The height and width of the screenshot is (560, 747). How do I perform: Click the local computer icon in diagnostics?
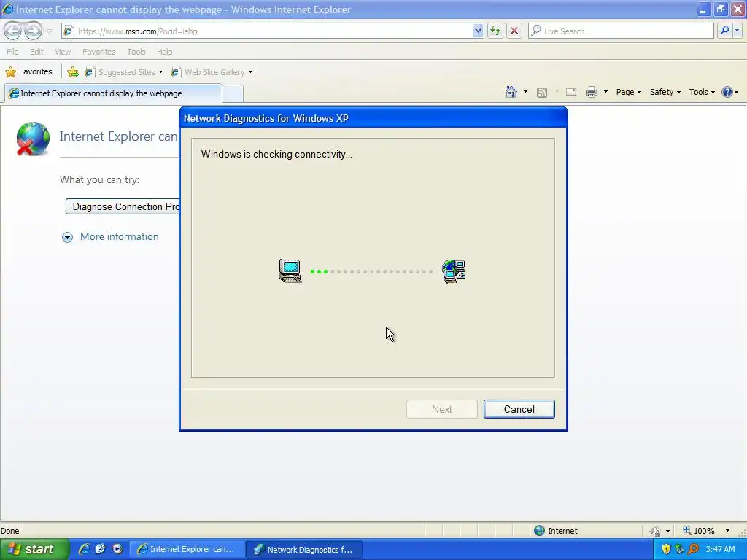click(290, 271)
